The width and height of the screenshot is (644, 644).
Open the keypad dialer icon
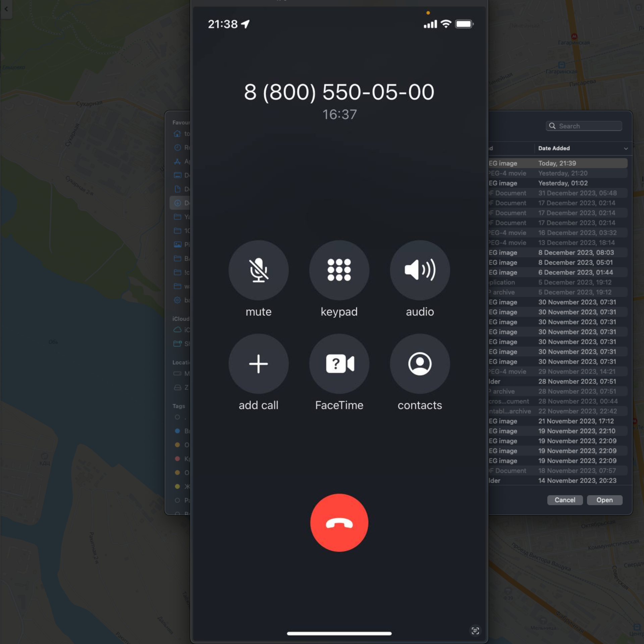339,270
